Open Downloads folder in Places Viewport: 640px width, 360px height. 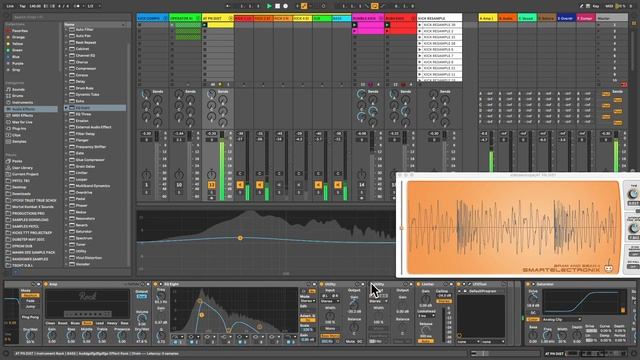pos(21,194)
